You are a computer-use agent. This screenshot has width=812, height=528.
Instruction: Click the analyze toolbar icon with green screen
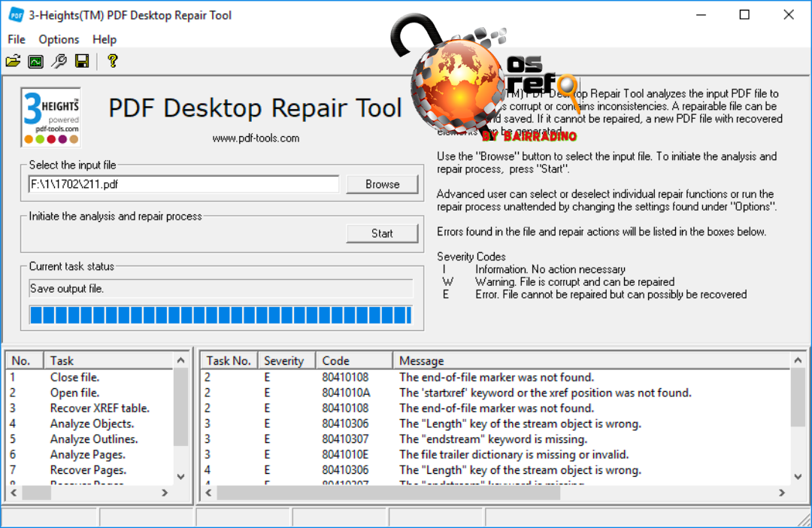[36, 62]
